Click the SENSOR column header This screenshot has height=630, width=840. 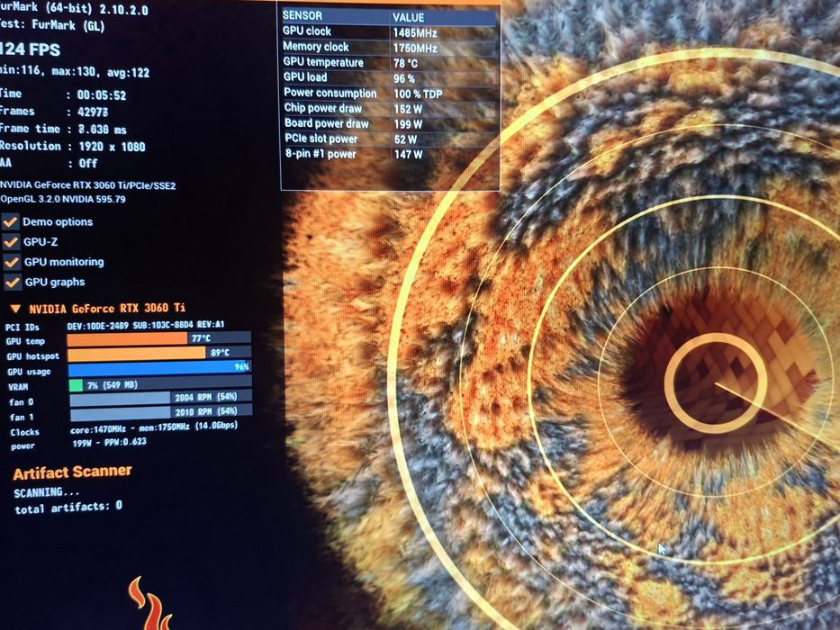coord(303,15)
